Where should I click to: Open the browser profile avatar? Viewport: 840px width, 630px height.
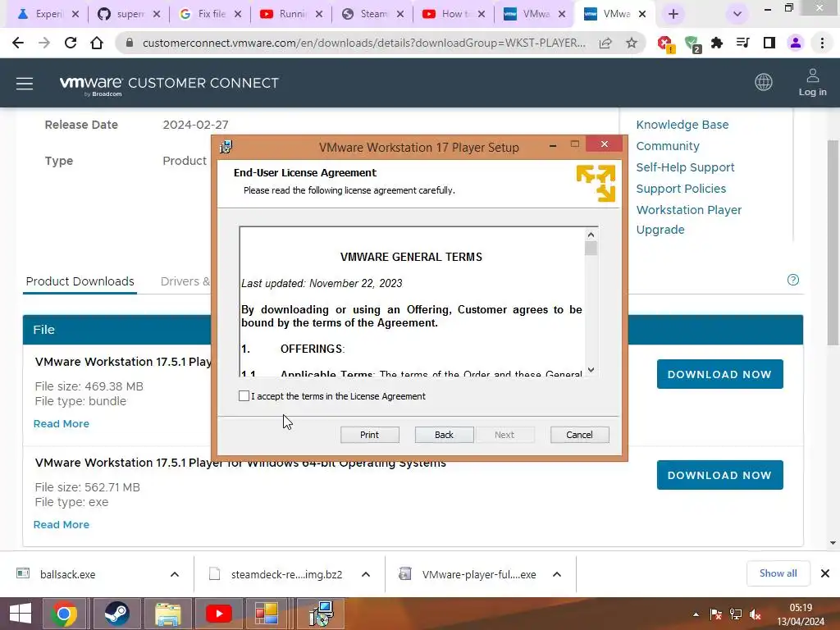[796, 43]
